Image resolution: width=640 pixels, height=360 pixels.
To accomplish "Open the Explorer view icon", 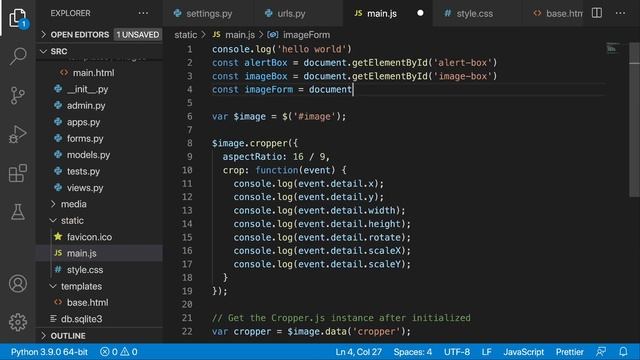I will click(x=18, y=18).
